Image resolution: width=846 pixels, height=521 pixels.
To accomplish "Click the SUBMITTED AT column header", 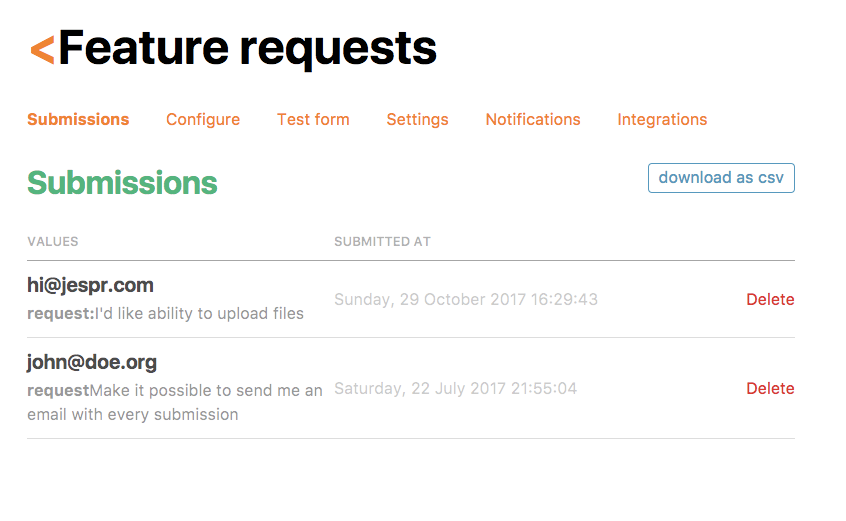I will [382, 241].
